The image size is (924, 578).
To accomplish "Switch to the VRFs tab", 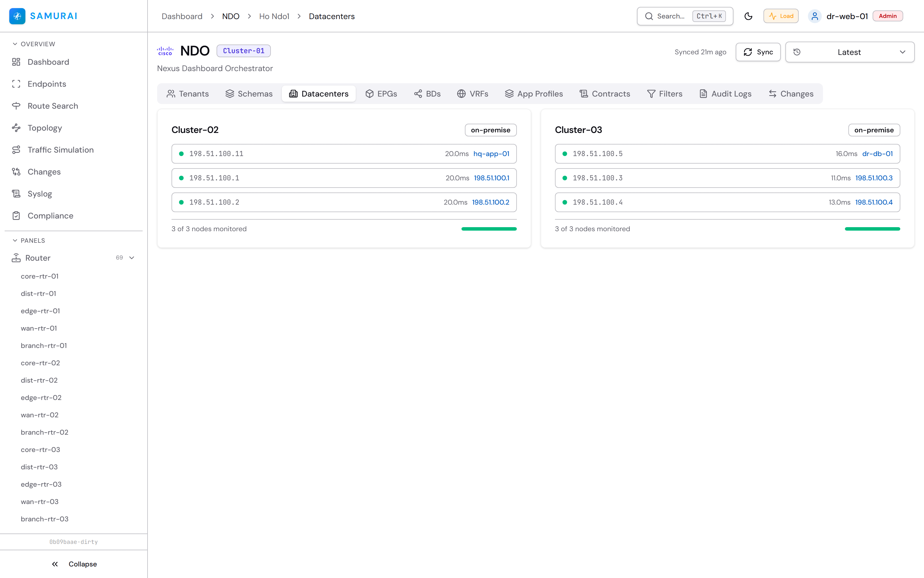I will point(473,94).
